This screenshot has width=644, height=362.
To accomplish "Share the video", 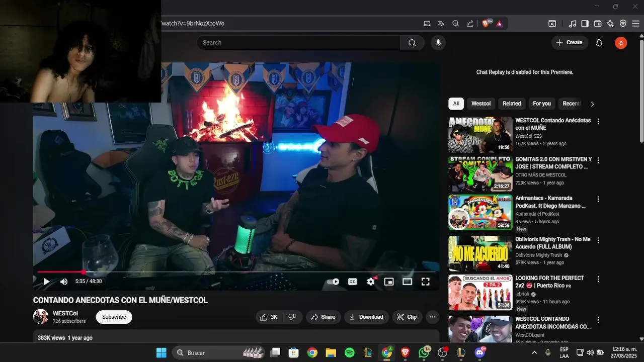I will (x=323, y=317).
